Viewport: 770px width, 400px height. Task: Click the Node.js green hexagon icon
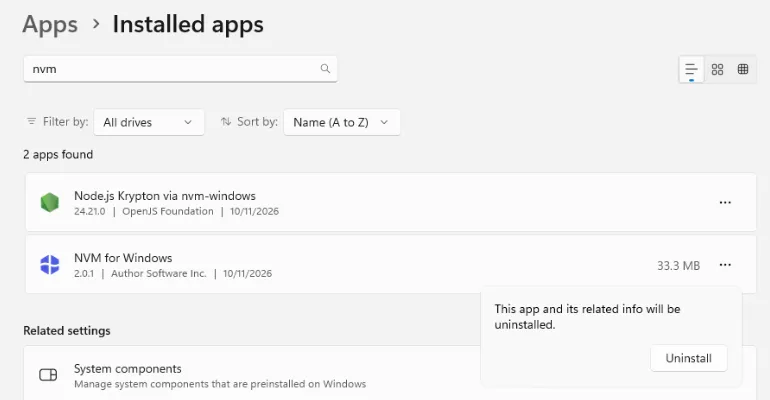(50, 202)
